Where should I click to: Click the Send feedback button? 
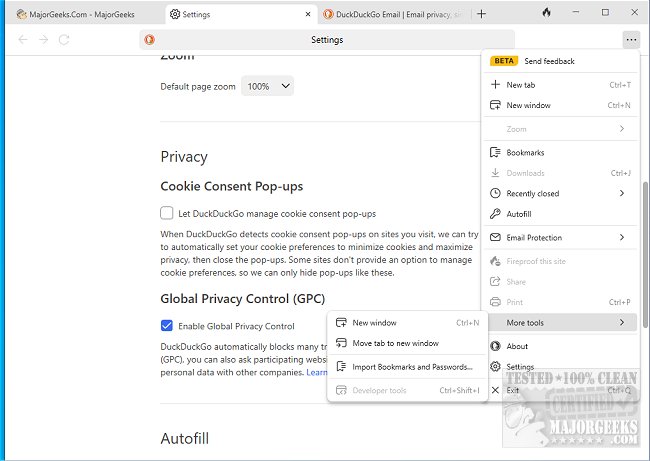pos(549,61)
